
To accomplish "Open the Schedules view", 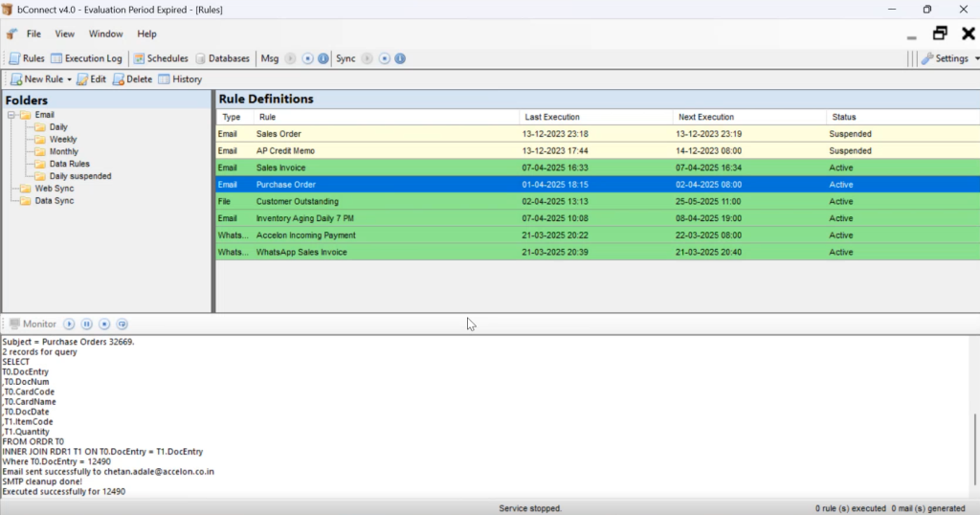I will point(160,58).
